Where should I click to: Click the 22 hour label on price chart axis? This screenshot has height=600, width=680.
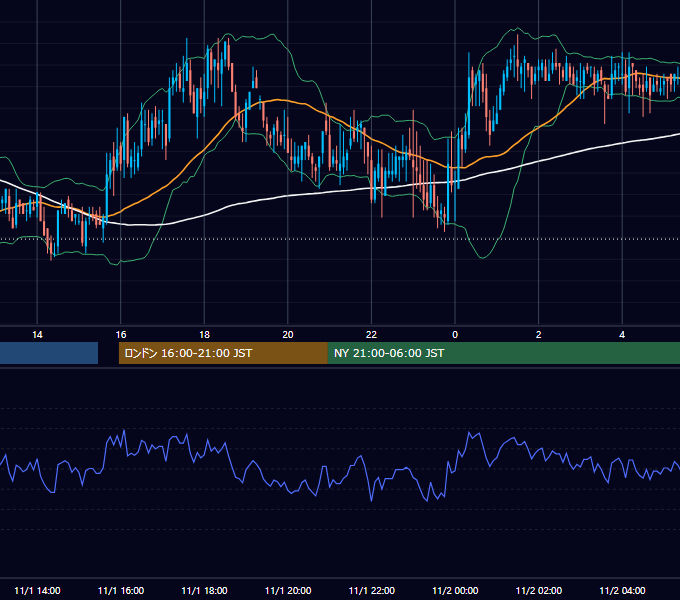[x=371, y=335]
